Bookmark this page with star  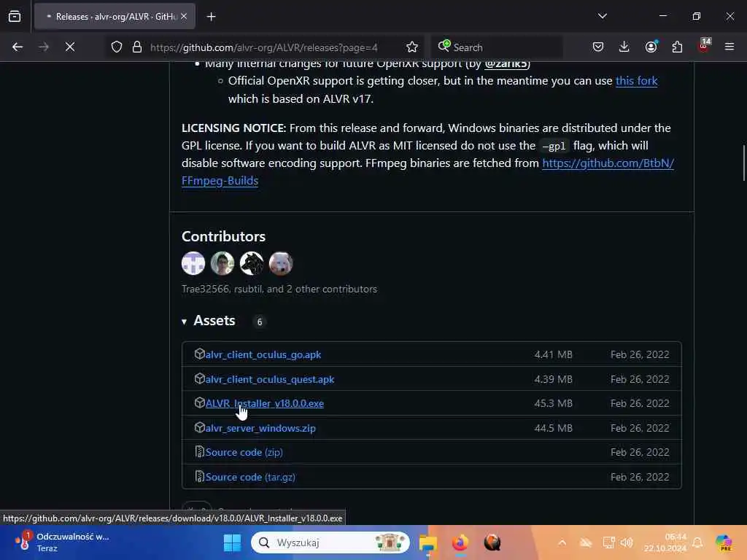[x=411, y=47]
